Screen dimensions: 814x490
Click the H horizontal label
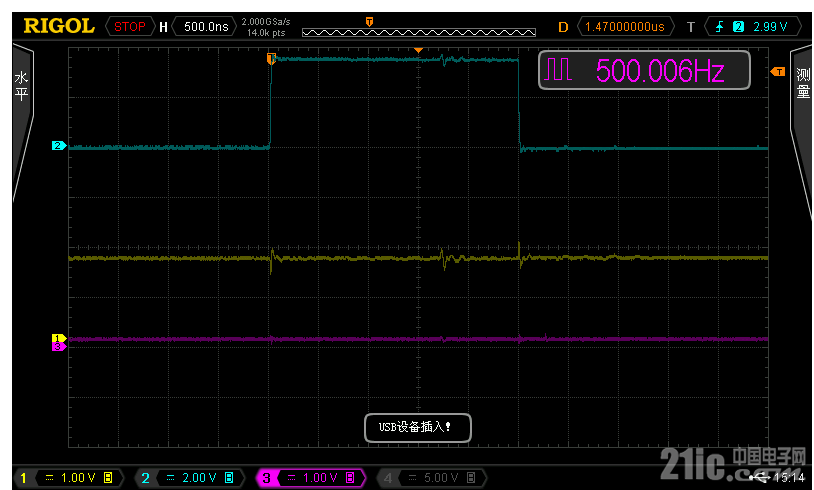pos(164,27)
